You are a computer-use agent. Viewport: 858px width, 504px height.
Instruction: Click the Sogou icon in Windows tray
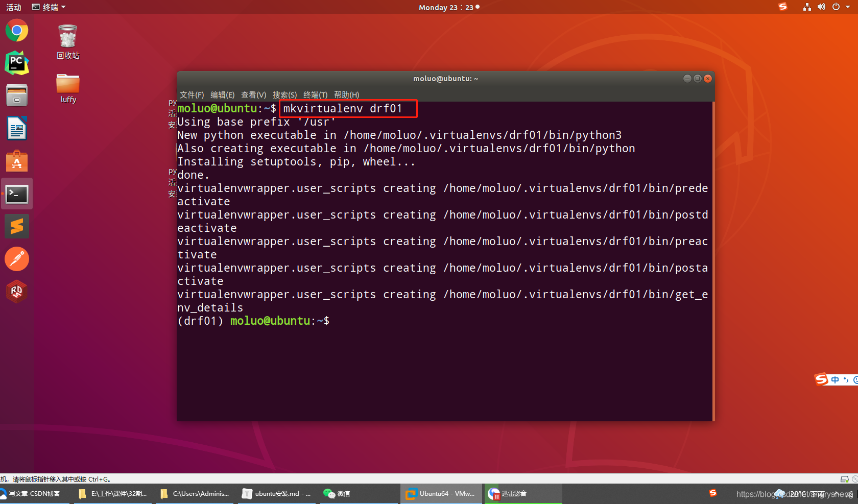713,493
